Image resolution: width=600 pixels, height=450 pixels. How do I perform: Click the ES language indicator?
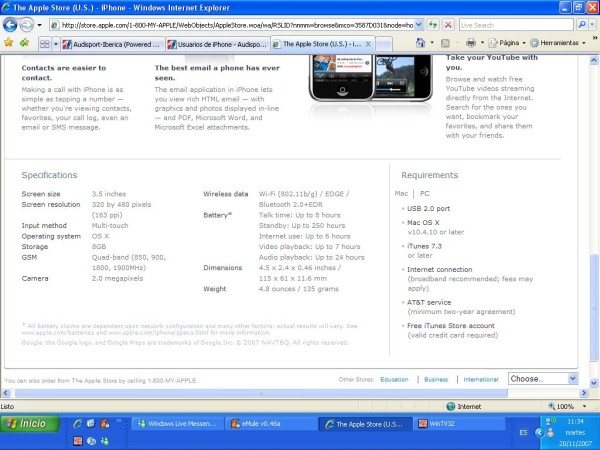523,433
